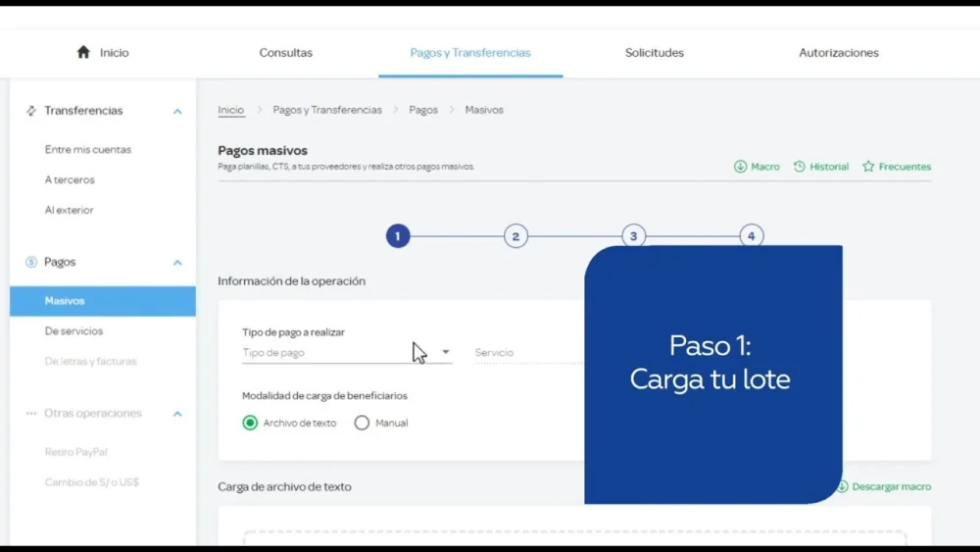980x552 pixels.
Task: Click the Pagos masivos heading
Action: (x=263, y=151)
